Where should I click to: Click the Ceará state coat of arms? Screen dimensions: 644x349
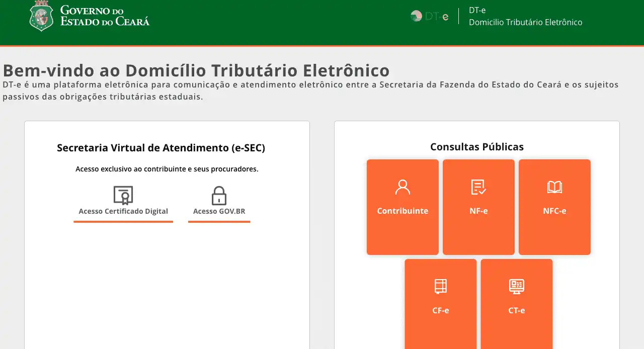(x=41, y=16)
